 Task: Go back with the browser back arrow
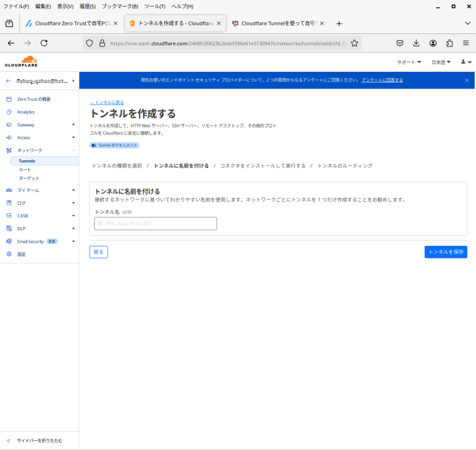(11, 43)
